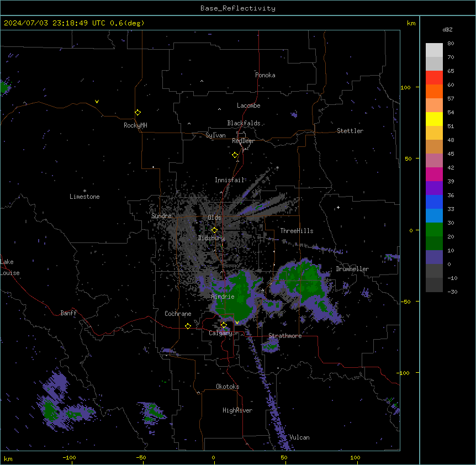This screenshot has width=476, height=465.
Task: Click the Lake Louise label
Action: coord(10,267)
